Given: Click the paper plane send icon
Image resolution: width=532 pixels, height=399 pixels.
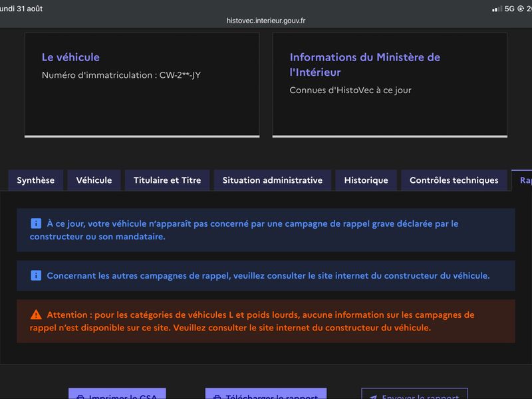Looking at the screenshot, I should pos(373,396).
